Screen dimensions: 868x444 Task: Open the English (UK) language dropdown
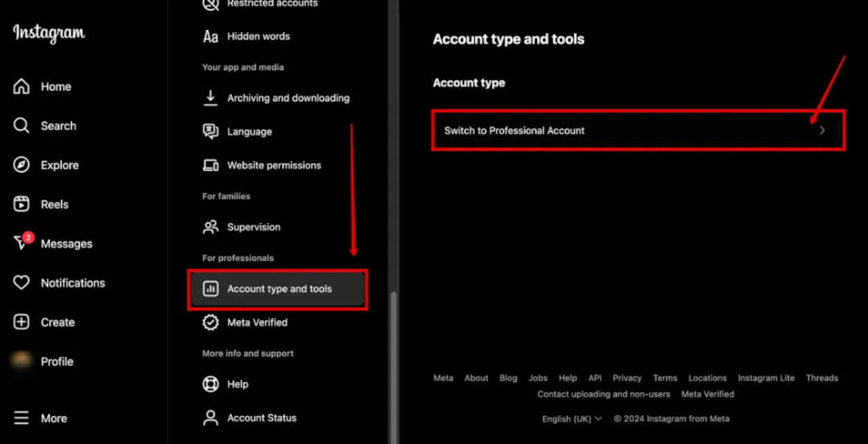pyautogui.click(x=572, y=419)
